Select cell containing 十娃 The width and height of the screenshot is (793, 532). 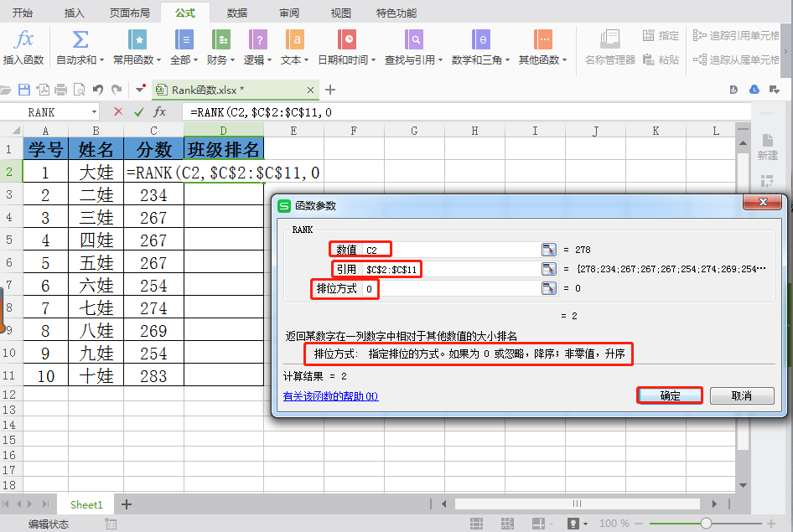pyautogui.click(x=96, y=375)
